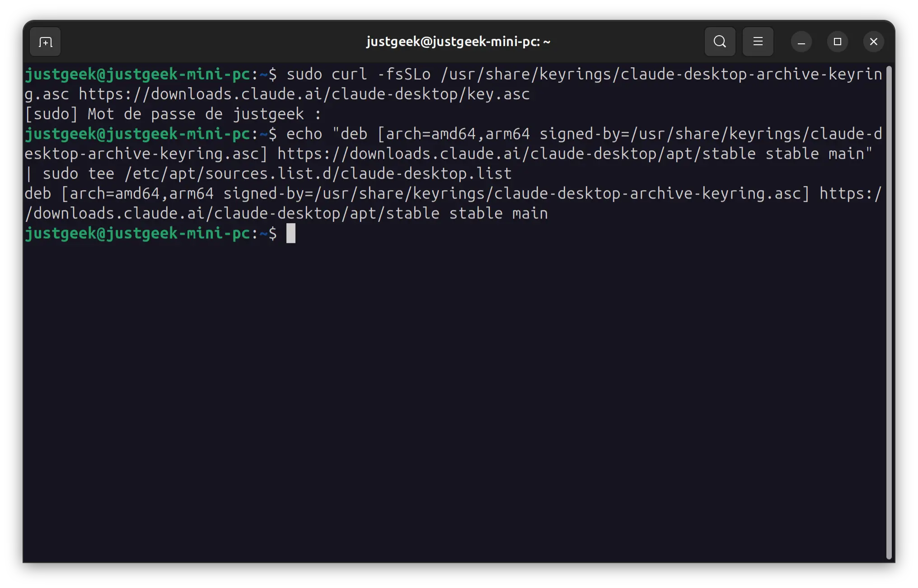Maximize the terminal window
The width and height of the screenshot is (918, 588).
coord(837,42)
